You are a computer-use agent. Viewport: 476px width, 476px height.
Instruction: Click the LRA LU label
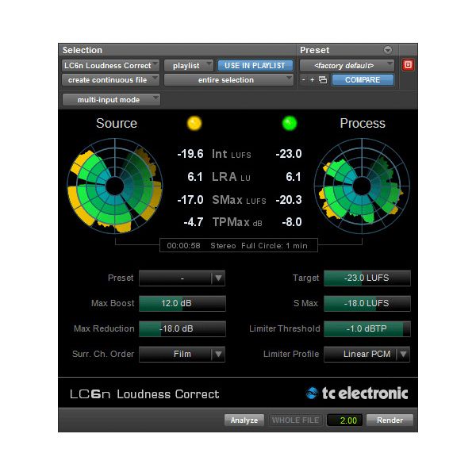point(231,177)
